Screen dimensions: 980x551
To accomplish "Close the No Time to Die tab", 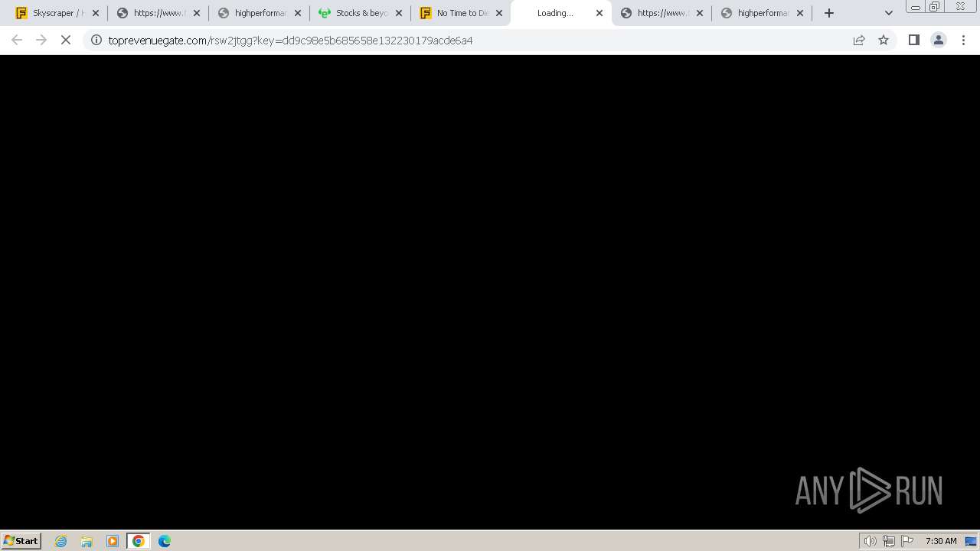I will coord(499,13).
